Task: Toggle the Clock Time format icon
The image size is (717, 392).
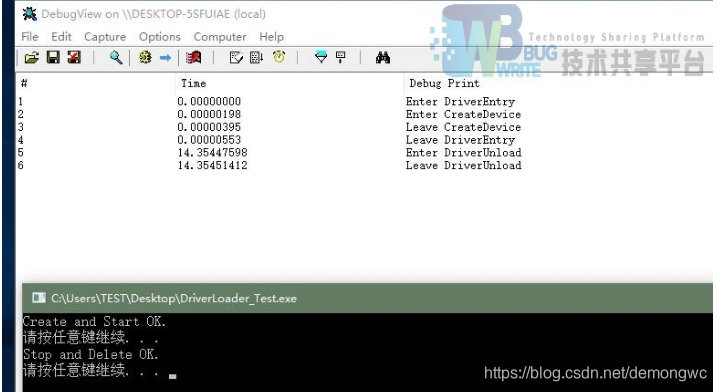Action: [x=279, y=57]
